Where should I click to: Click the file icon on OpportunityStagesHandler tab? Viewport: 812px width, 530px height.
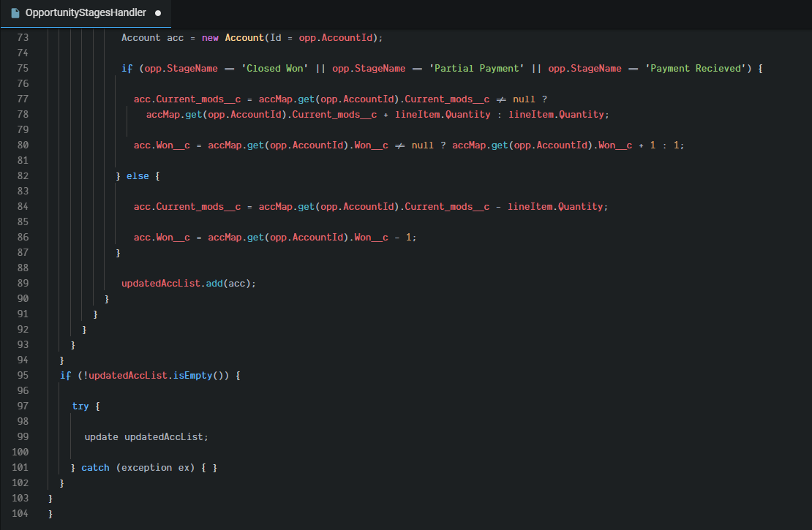(x=15, y=13)
